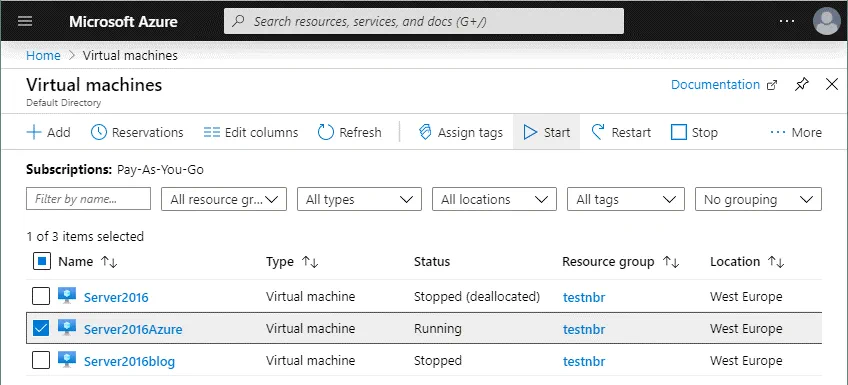Open testnbr resource group in Server2016blog row
Viewport: 848px width, 385px height.
(x=584, y=361)
